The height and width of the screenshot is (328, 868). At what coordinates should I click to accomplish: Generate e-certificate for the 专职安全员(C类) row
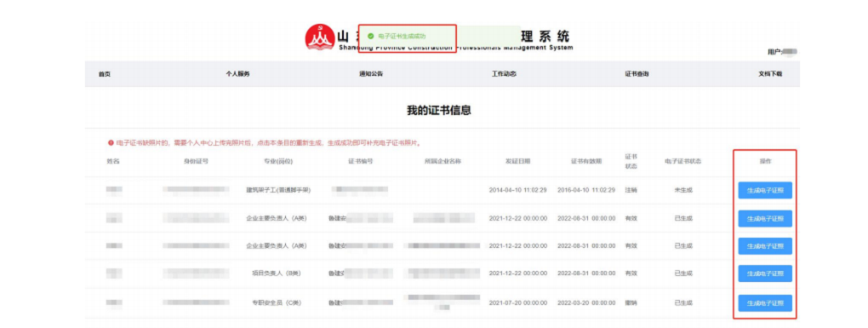coord(765,303)
